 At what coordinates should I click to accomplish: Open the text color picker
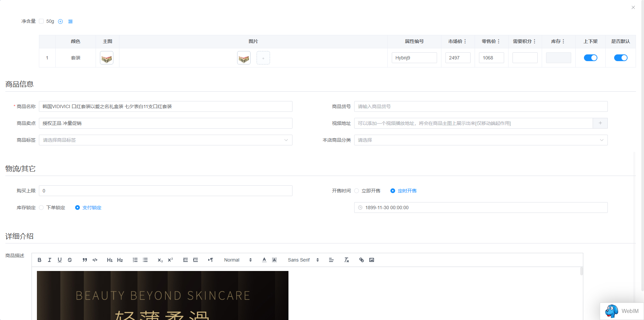pos(264,260)
